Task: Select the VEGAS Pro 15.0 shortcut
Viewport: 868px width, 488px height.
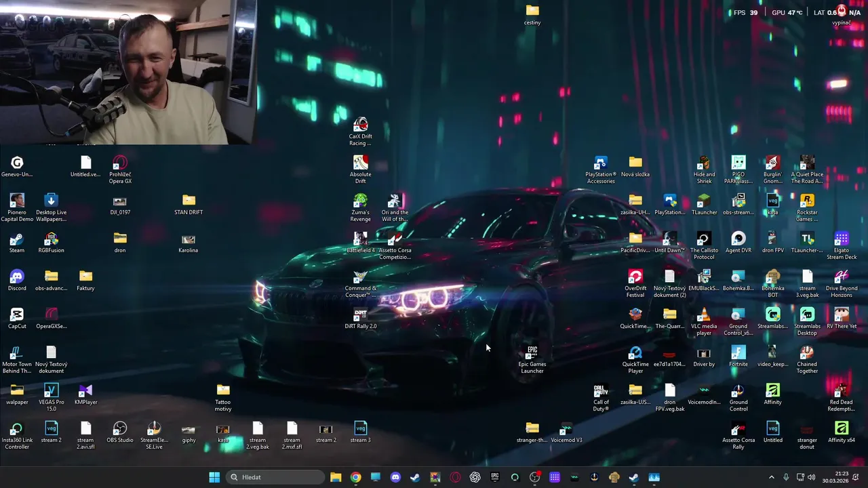Action: click(x=51, y=398)
